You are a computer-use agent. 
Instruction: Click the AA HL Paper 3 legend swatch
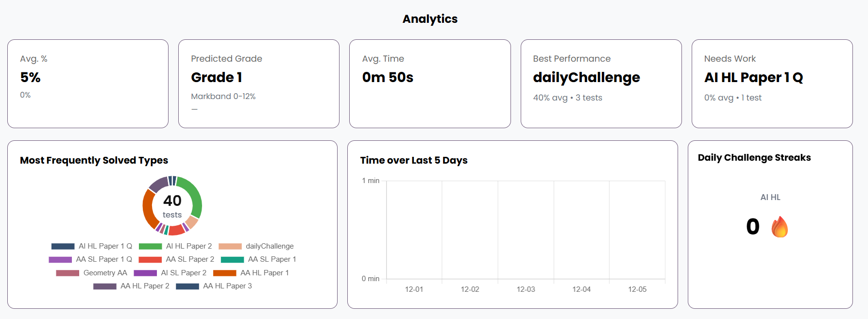tap(187, 286)
